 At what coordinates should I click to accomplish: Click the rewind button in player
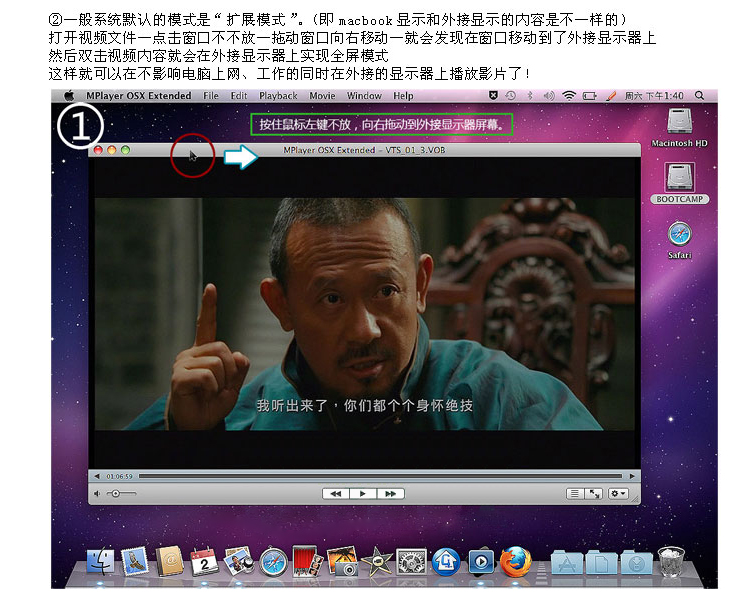(x=336, y=494)
